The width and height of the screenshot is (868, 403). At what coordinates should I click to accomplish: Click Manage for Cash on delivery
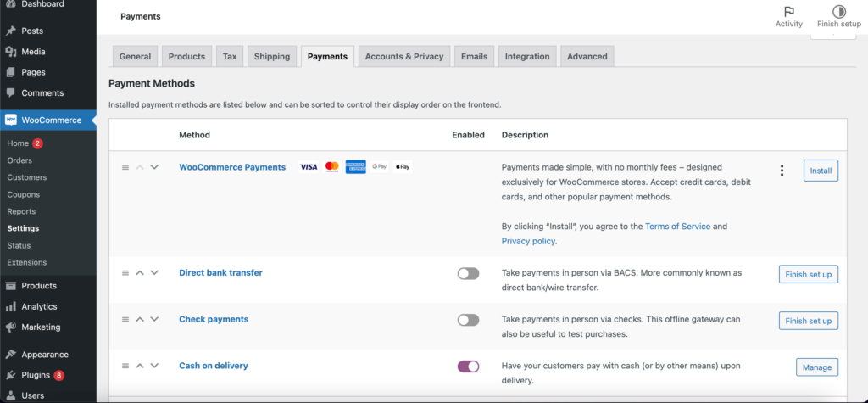817,367
